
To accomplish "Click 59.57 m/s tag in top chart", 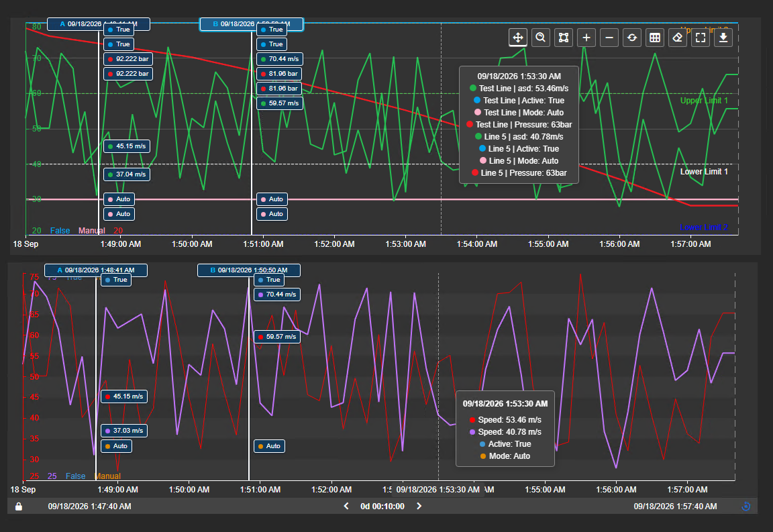I will coord(280,103).
